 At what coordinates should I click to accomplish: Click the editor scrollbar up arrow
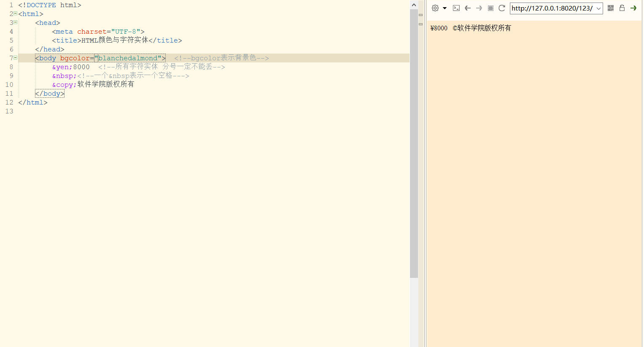click(414, 5)
